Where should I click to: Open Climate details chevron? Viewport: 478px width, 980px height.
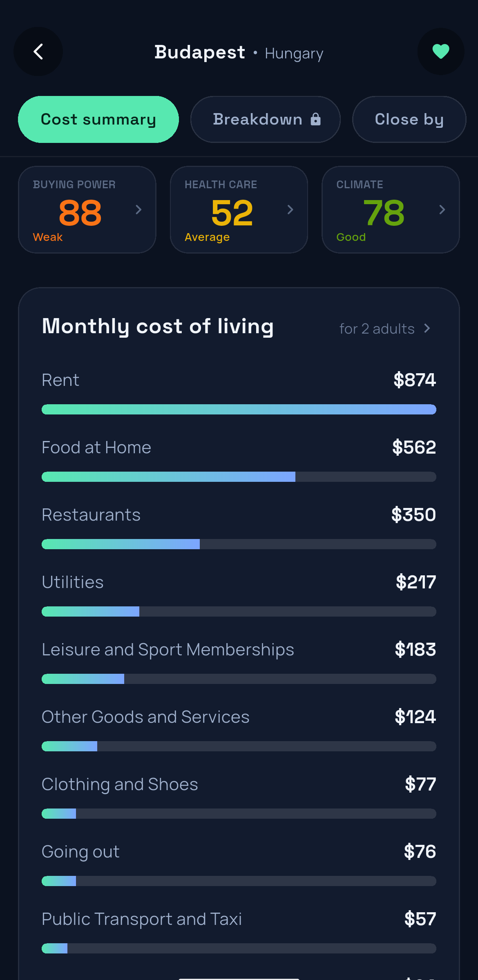click(442, 209)
